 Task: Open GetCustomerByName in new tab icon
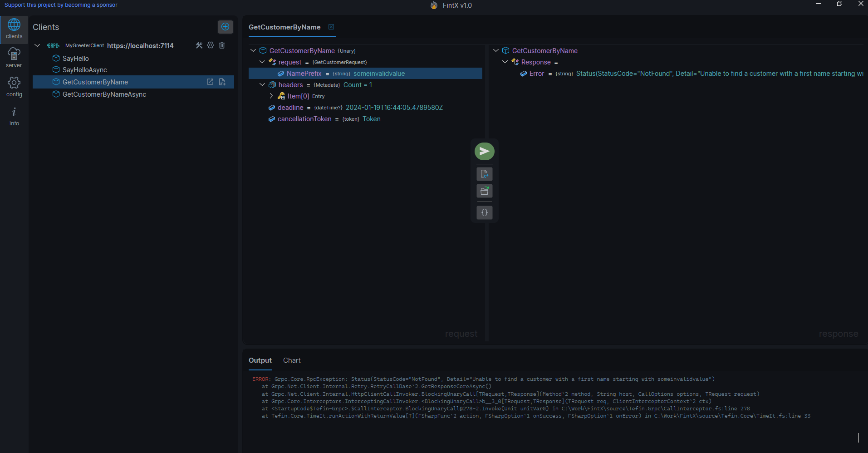[210, 82]
